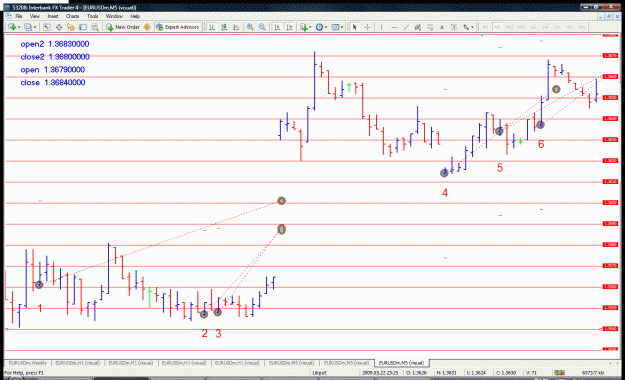Select the crosshair tool
The height and width of the screenshot is (380, 625).
(x=367, y=27)
